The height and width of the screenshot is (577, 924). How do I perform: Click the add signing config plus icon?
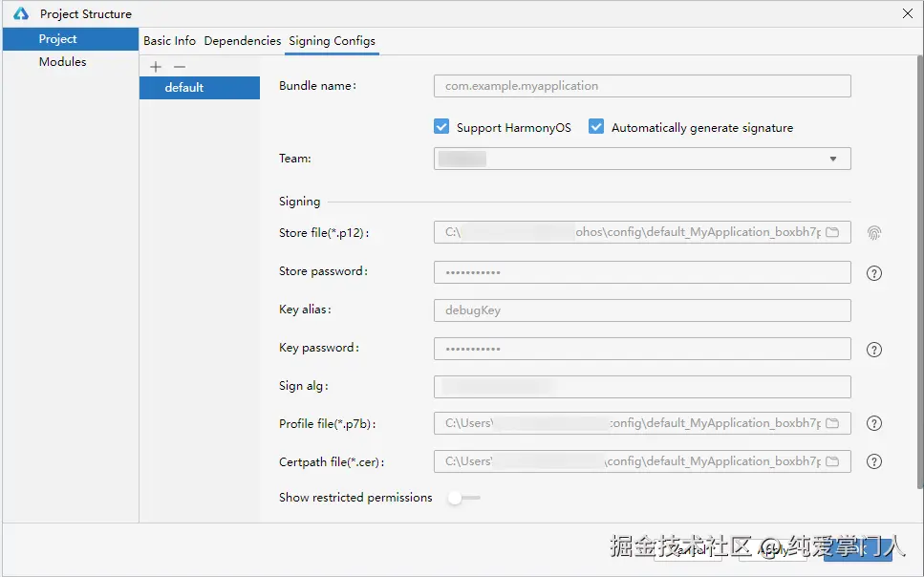[x=156, y=67]
